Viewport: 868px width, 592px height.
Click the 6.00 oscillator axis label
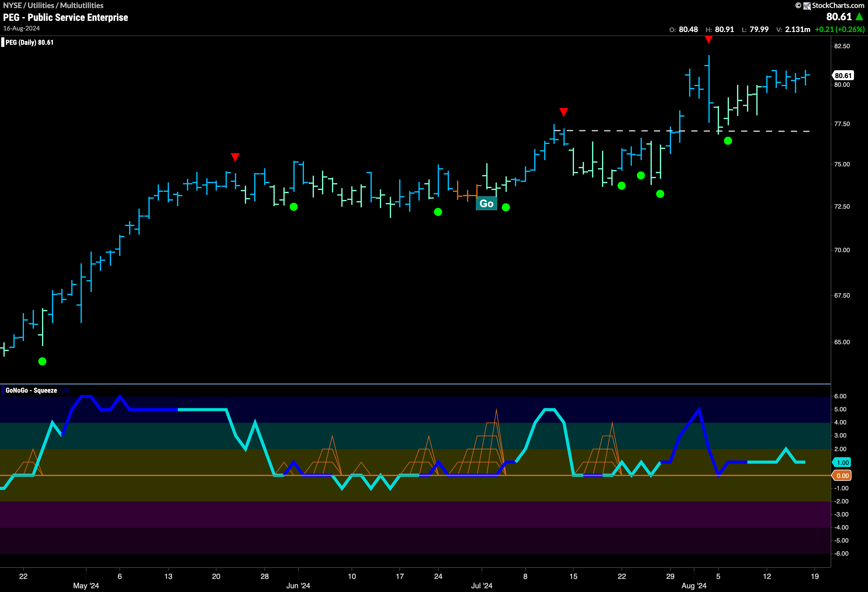point(840,396)
